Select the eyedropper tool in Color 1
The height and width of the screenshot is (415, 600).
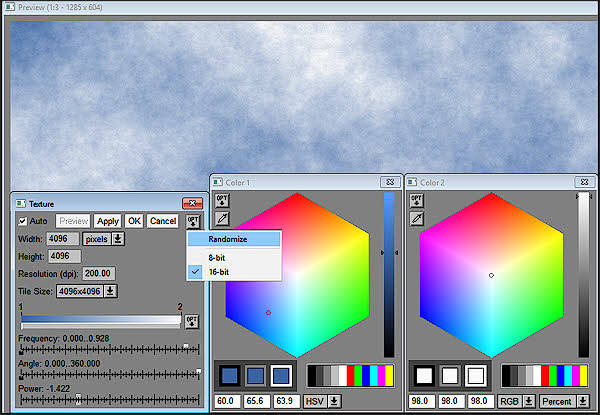click(x=222, y=218)
